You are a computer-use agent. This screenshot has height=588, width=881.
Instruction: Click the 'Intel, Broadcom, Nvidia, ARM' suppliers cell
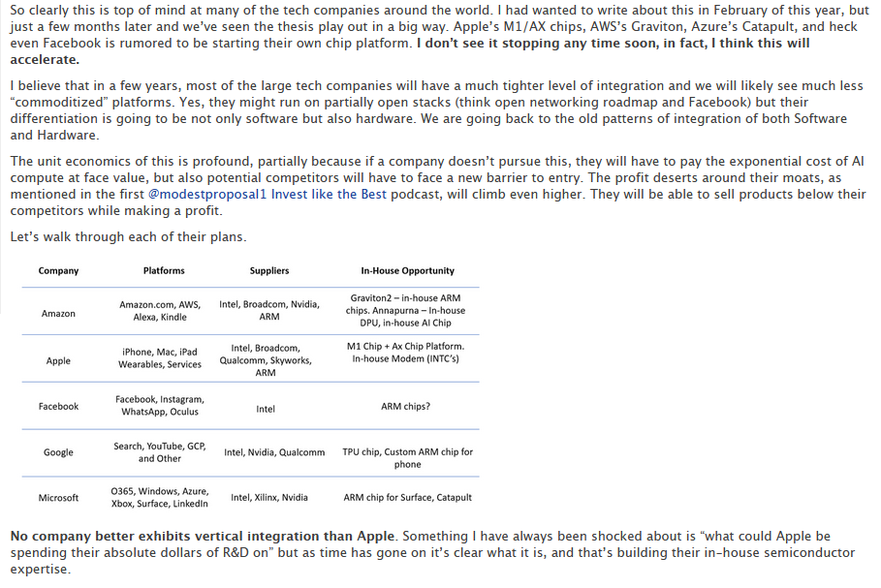tap(269, 310)
